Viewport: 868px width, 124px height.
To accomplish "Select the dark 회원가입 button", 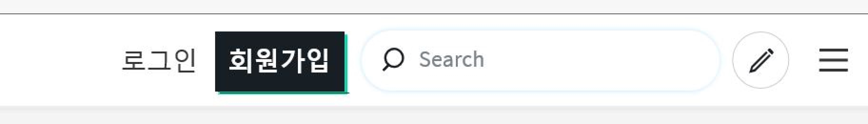I will tap(280, 62).
